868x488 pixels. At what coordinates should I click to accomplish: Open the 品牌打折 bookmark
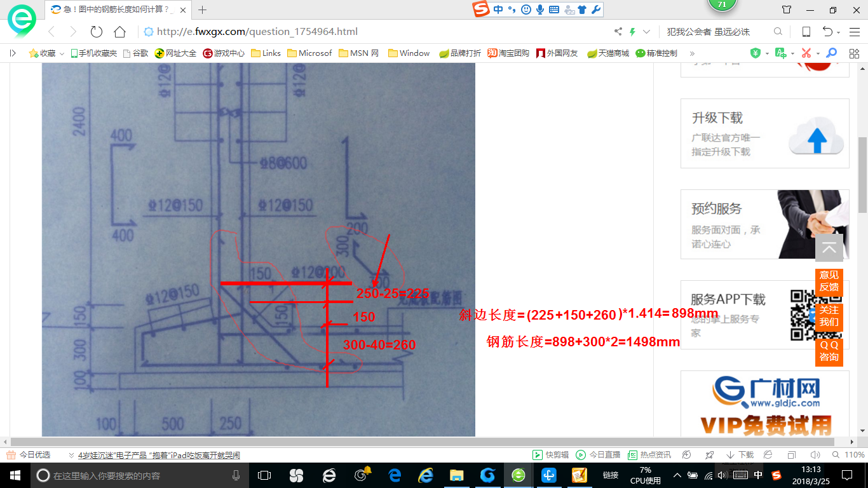(x=460, y=53)
